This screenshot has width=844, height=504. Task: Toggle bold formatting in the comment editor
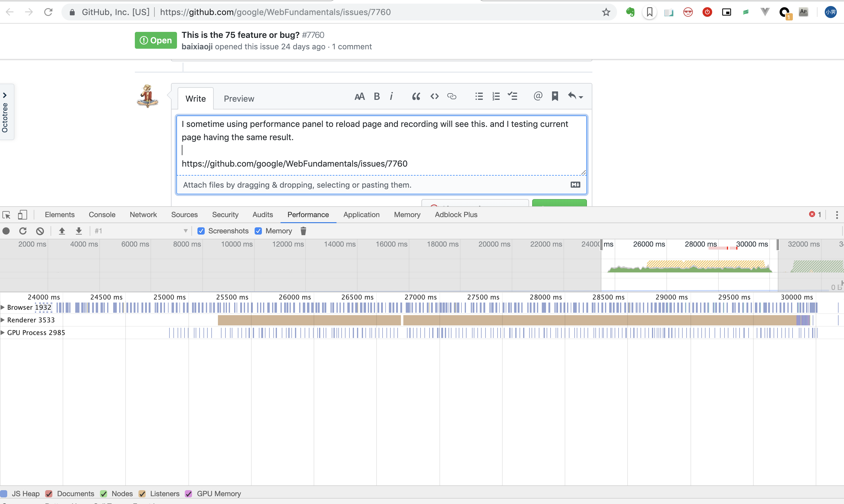click(377, 97)
